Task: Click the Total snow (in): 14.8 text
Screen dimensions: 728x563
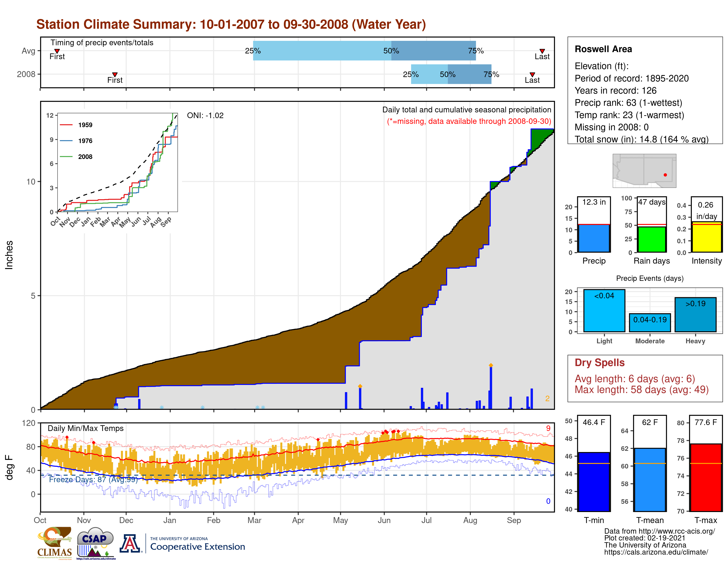Action: 641,139
